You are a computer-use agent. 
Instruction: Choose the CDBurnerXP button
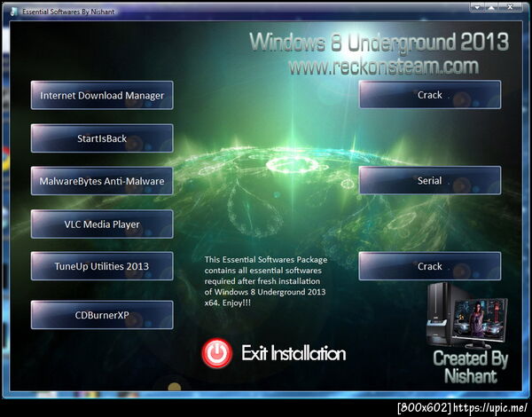[102, 315]
